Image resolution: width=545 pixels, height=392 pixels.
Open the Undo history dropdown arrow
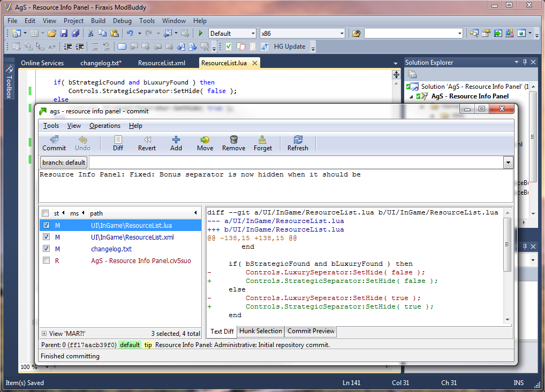(x=139, y=33)
